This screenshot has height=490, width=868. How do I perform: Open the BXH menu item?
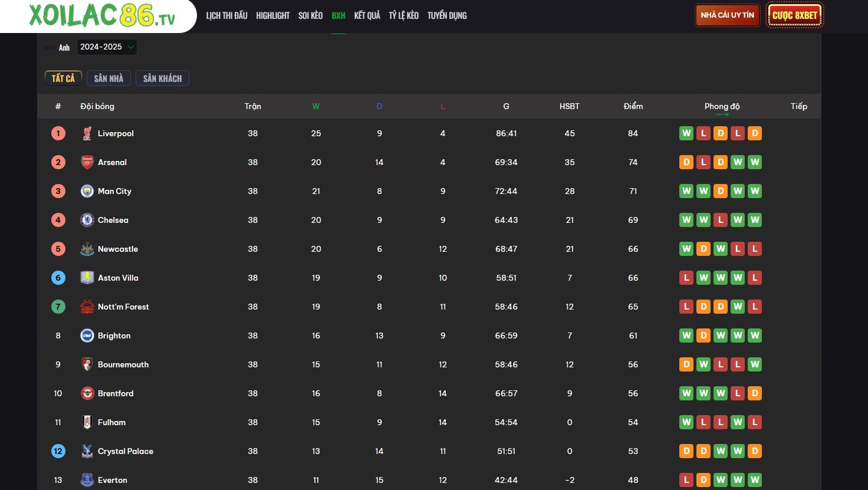click(x=338, y=15)
